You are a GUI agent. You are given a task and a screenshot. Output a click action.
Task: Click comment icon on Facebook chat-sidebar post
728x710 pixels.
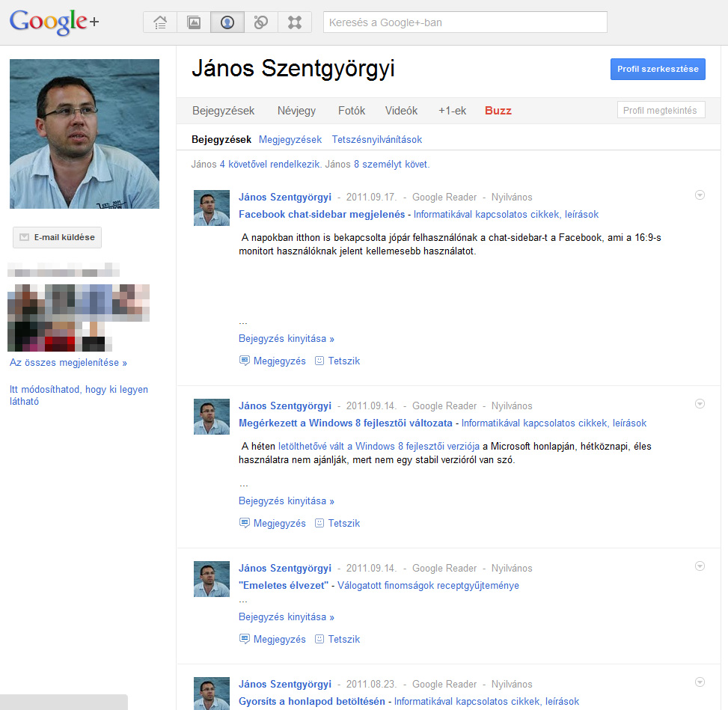click(x=244, y=361)
